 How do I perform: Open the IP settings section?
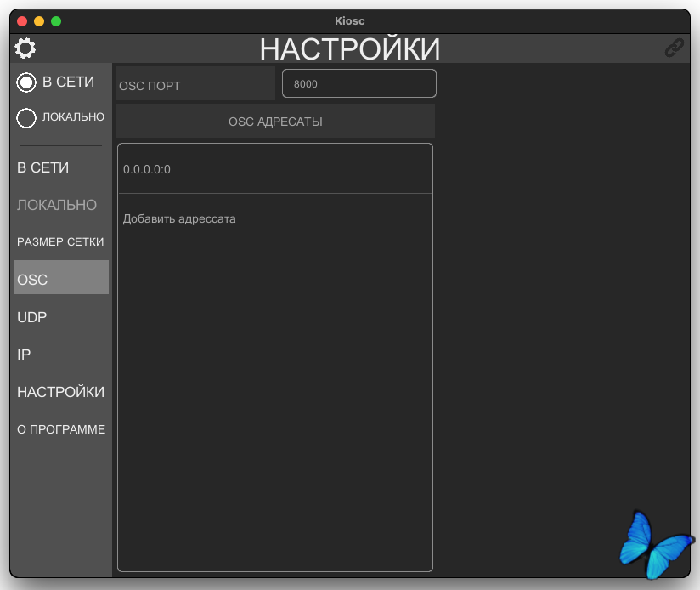pyautogui.click(x=24, y=355)
